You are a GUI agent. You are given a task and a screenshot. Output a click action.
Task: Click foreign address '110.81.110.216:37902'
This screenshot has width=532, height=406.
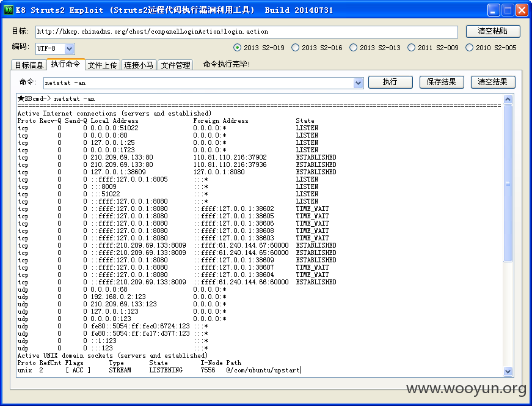click(x=230, y=157)
